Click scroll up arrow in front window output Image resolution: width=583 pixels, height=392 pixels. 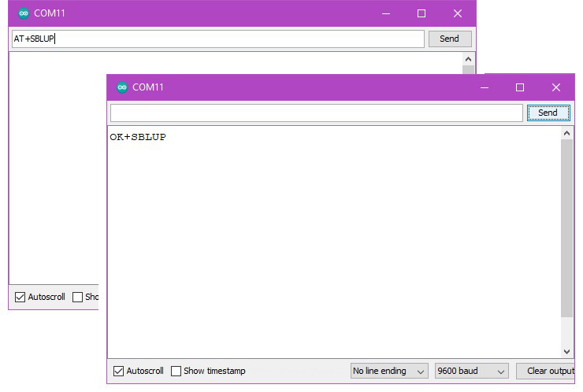coord(567,134)
